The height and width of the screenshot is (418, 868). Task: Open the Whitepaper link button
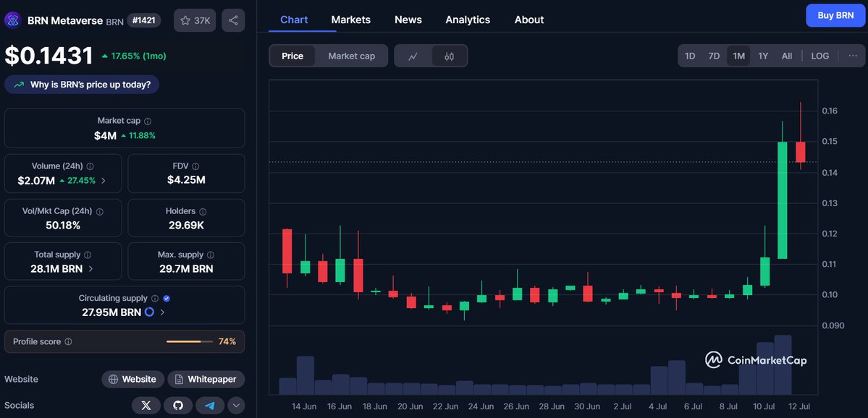[x=206, y=379]
